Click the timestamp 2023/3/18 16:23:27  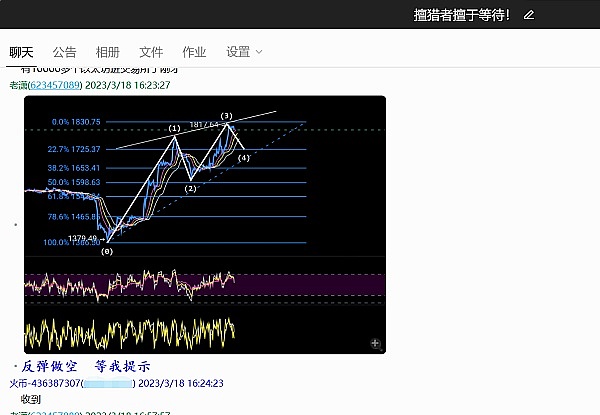(x=127, y=85)
